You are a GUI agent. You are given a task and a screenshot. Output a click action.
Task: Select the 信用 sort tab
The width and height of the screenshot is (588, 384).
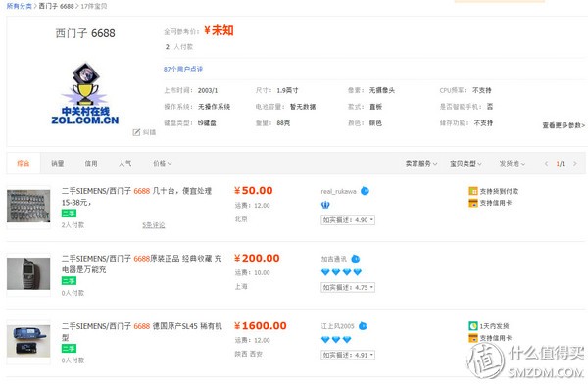click(91, 164)
